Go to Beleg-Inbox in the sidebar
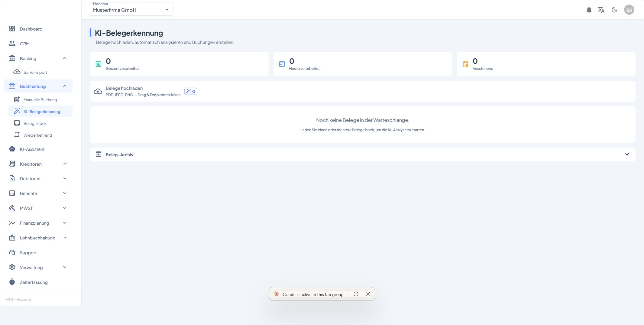644x325 pixels. (x=35, y=123)
